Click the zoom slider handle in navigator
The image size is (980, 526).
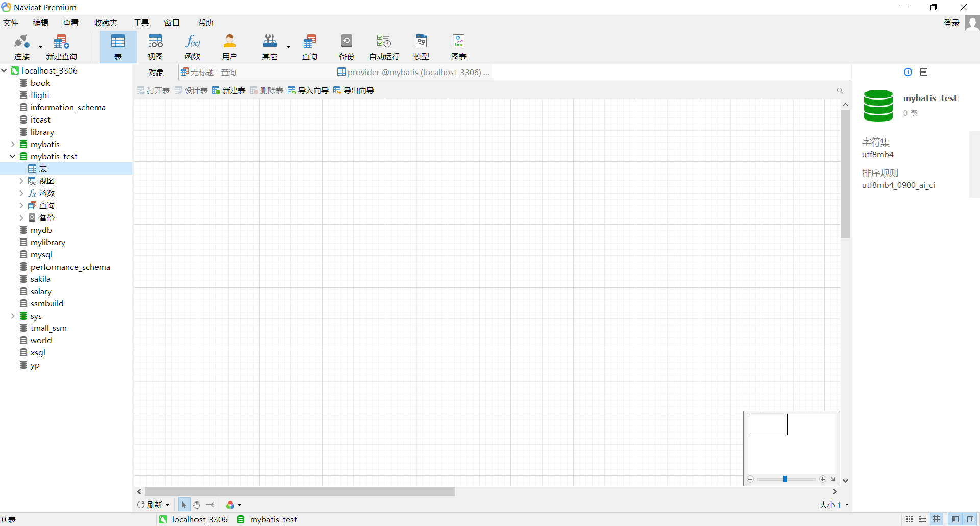click(x=785, y=479)
